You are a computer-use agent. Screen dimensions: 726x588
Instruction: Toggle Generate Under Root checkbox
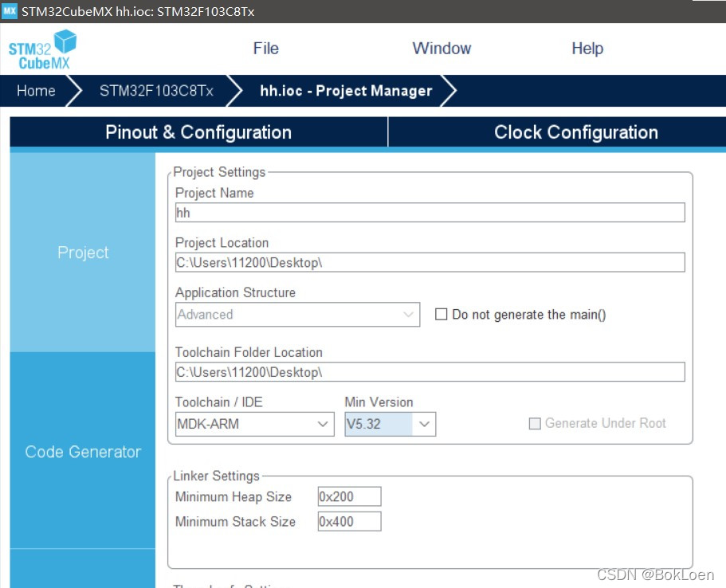coord(535,424)
